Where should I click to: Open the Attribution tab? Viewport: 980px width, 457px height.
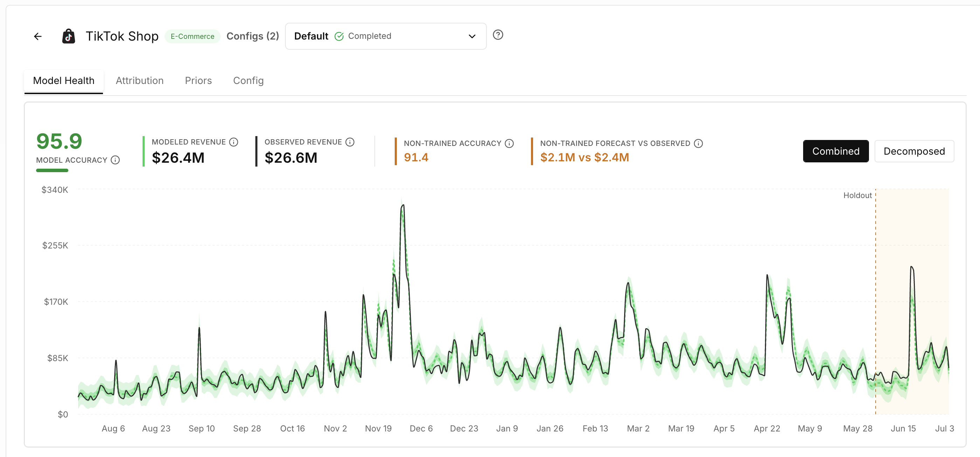(139, 80)
